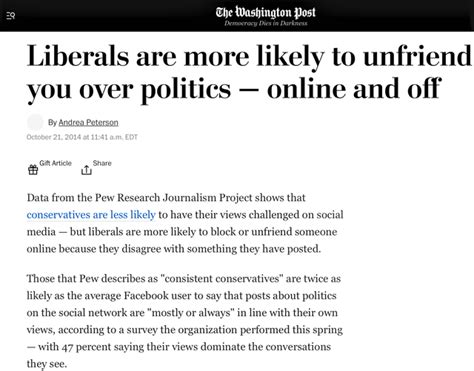
Task: Click the Gift Article label
Action: (x=55, y=163)
